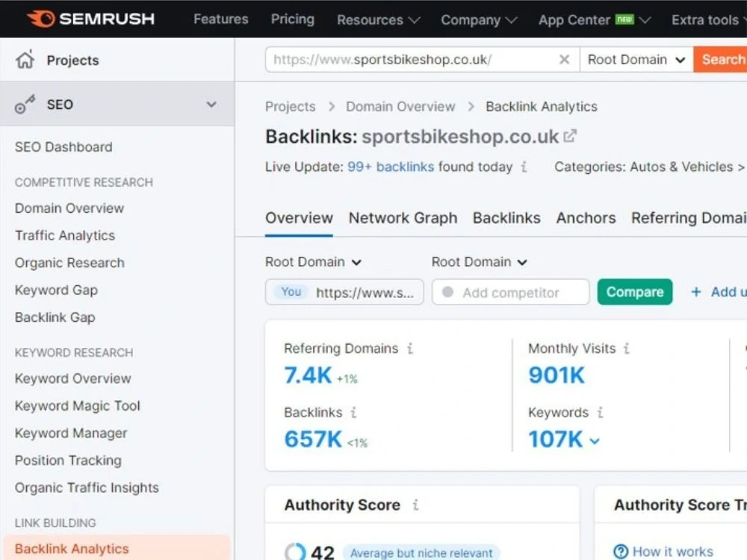
Task: Open Position Tracking in sidebar
Action: click(x=68, y=461)
